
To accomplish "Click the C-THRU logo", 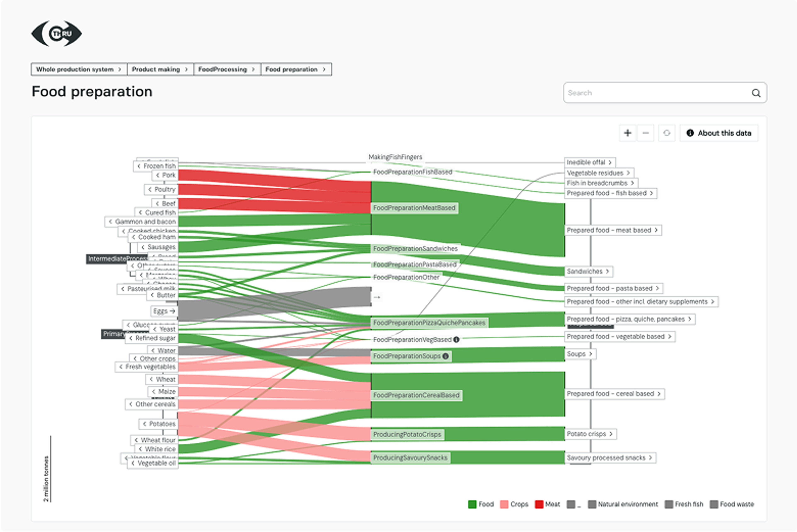I will [x=56, y=34].
